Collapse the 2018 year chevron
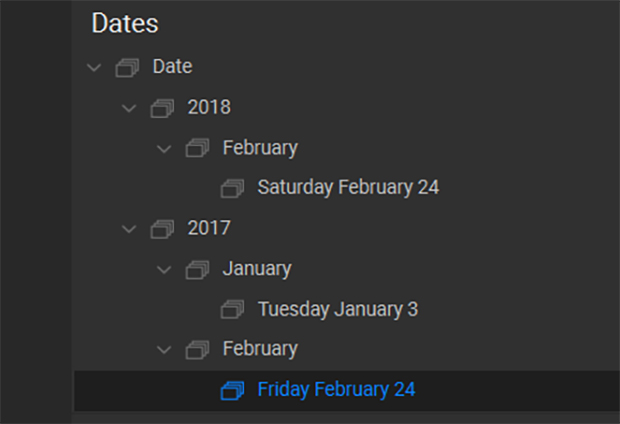Screen dimensions: 620x424 [129, 108]
